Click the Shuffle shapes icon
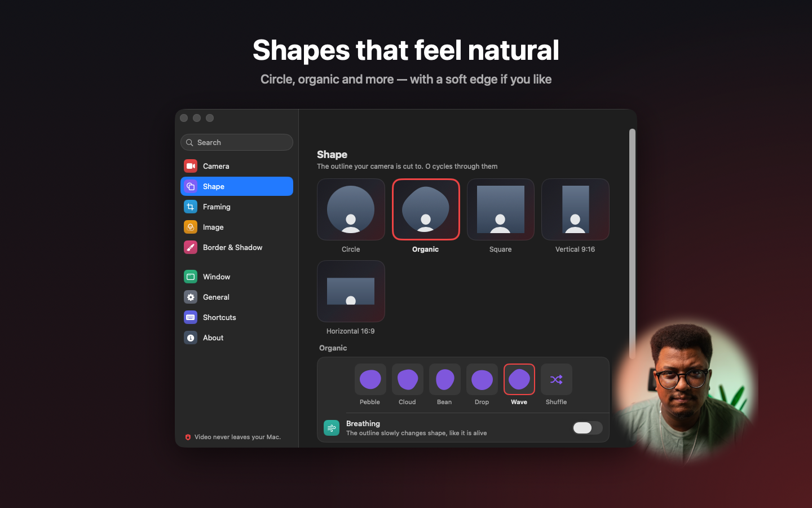Viewport: 812px width, 508px height. (x=557, y=379)
